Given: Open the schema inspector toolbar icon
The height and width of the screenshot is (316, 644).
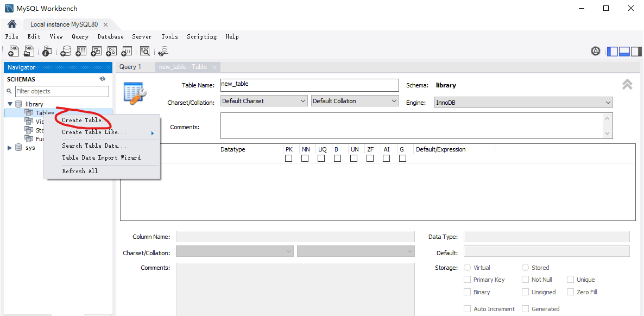Looking at the screenshot, I should tap(47, 51).
